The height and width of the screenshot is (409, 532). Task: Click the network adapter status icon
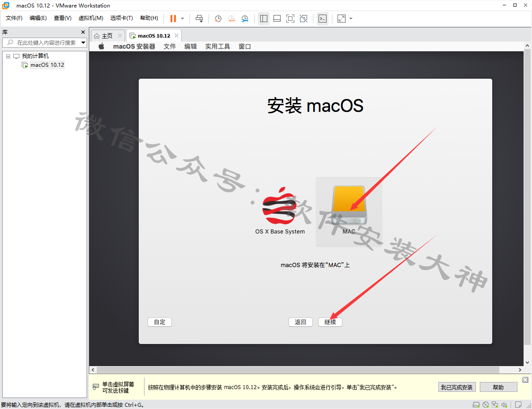tap(495, 405)
